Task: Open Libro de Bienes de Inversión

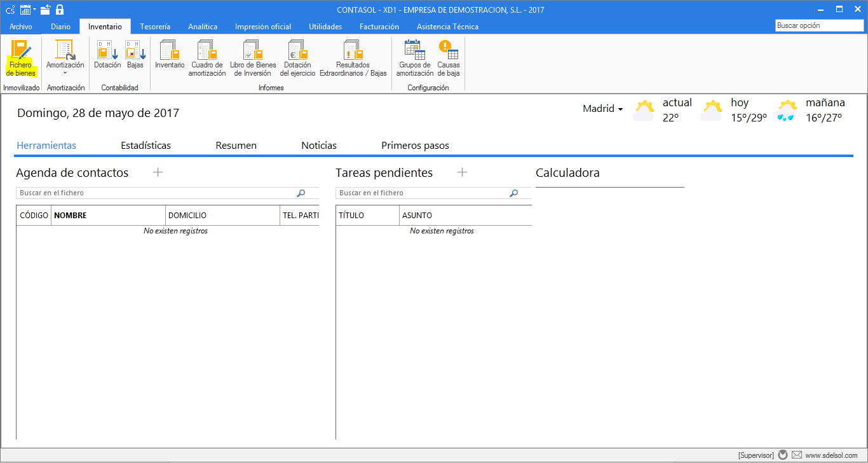Action: coord(253,58)
